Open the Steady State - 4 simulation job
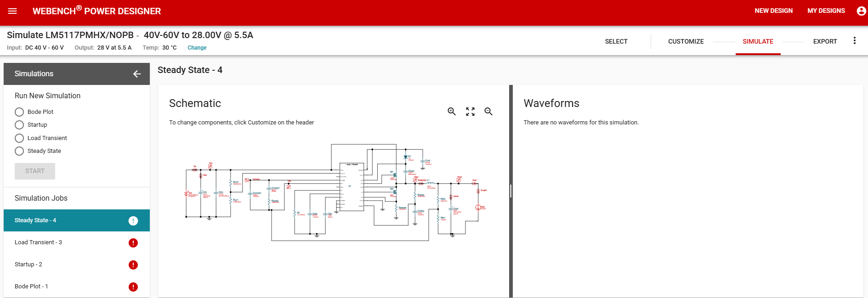Screen dimensions: 868x298 click(77, 220)
